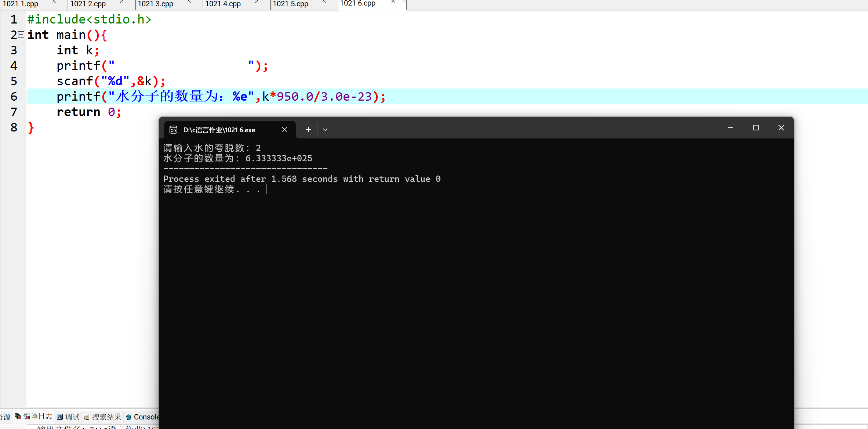Close the 1021 6.exe terminal tab
Screen dimensions: 868x429
click(284, 130)
